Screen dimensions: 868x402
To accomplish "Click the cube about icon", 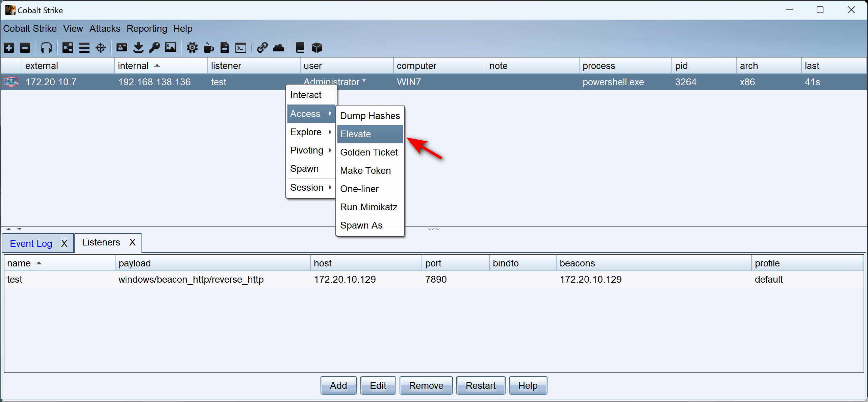I will point(316,48).
